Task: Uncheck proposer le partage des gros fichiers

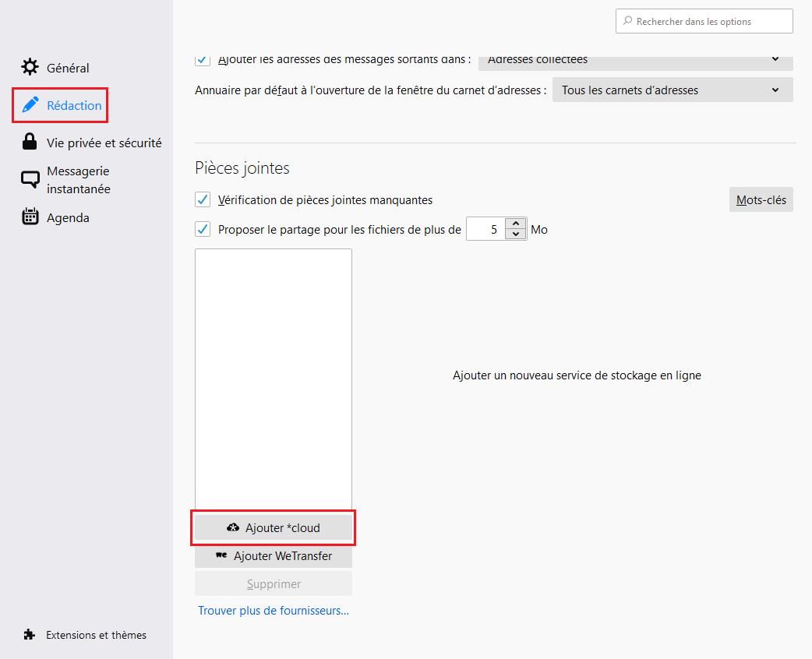Action: point(203,229)
